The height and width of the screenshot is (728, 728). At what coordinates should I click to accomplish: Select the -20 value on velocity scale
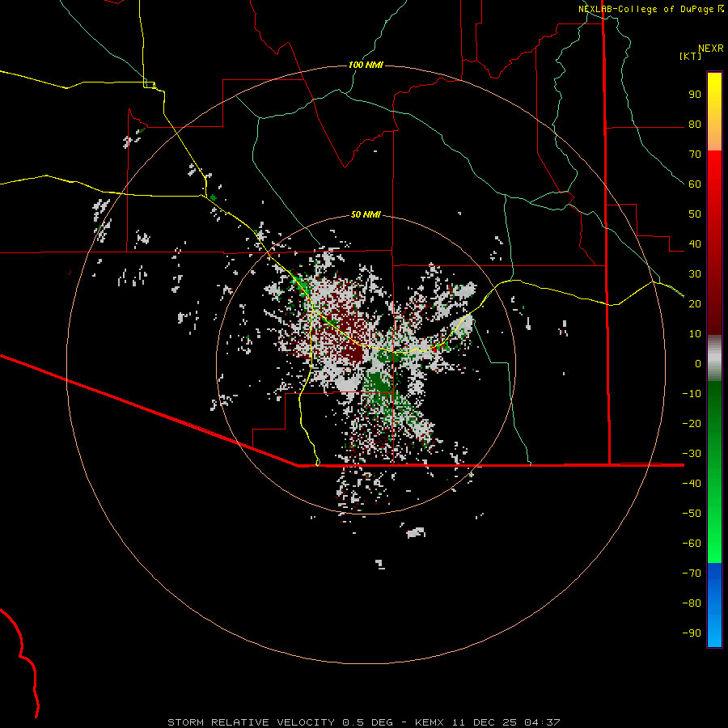692,424
